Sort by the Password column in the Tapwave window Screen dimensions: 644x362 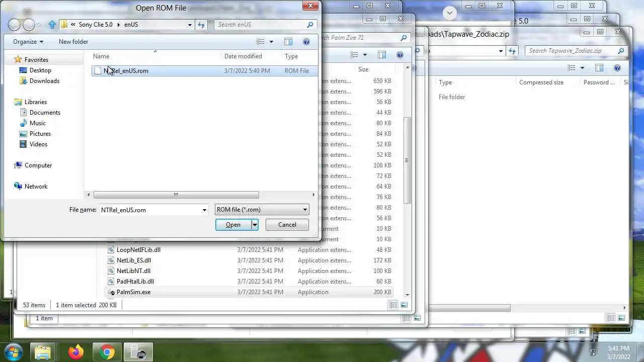point(599,82)
